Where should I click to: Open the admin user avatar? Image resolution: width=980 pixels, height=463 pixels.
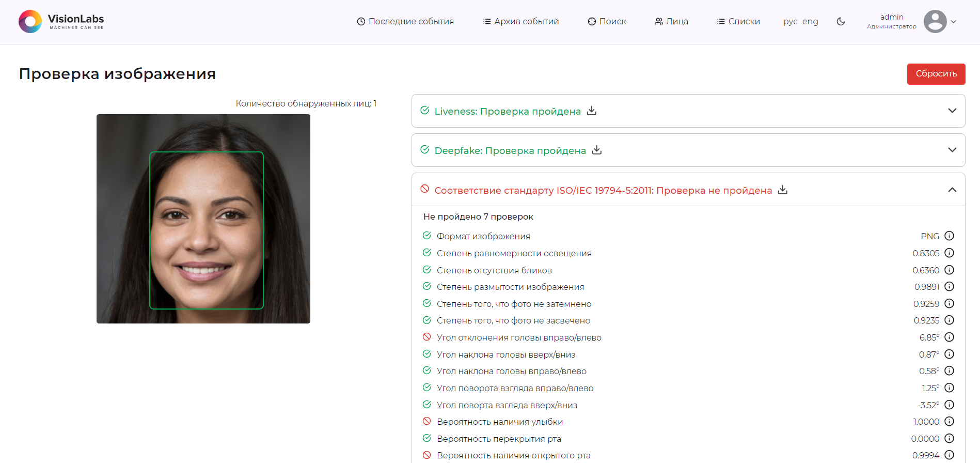[x=935, y=22]
